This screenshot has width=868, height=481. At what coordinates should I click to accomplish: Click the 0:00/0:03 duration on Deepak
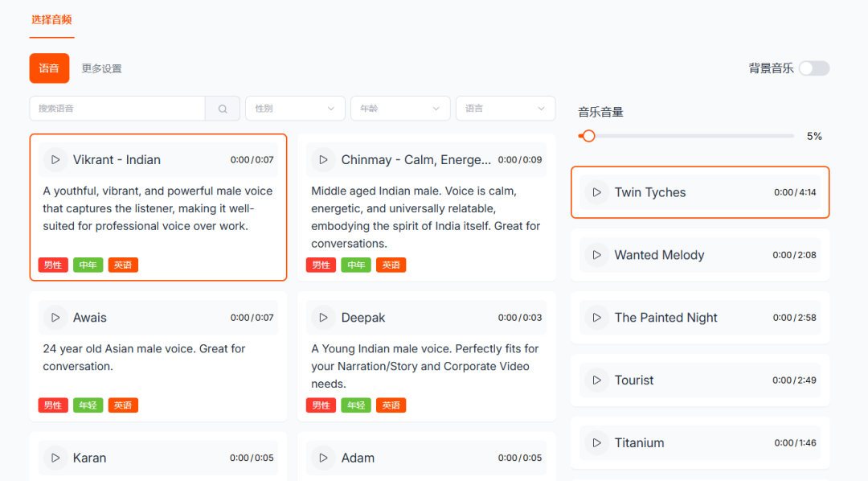click(x=520, y=318)
